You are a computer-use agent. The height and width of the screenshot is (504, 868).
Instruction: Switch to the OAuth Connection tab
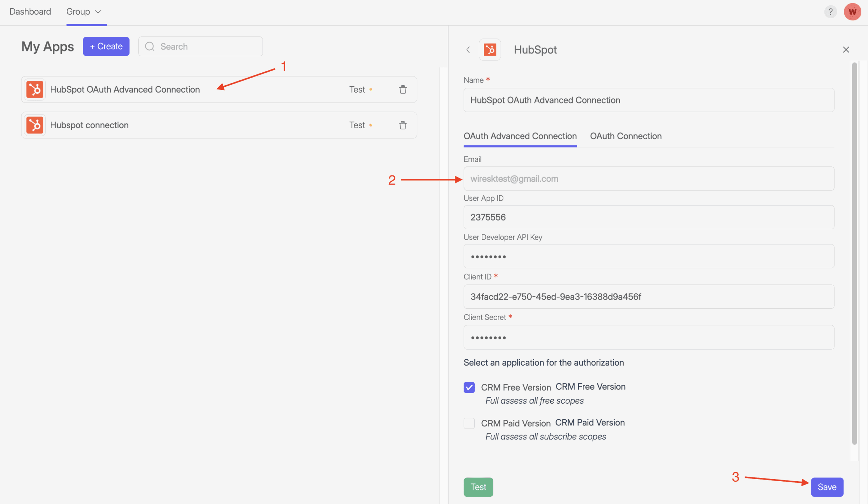625,136
